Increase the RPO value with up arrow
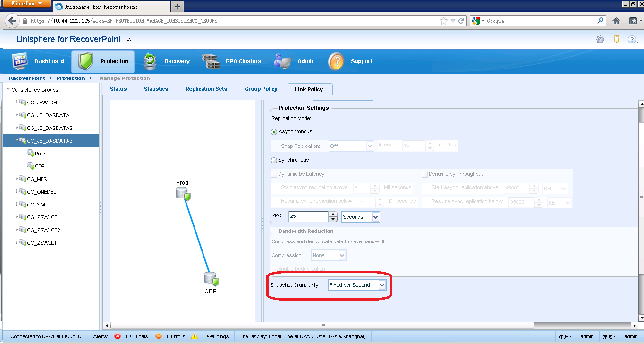 pyautogui.click(x=333, y=215)
